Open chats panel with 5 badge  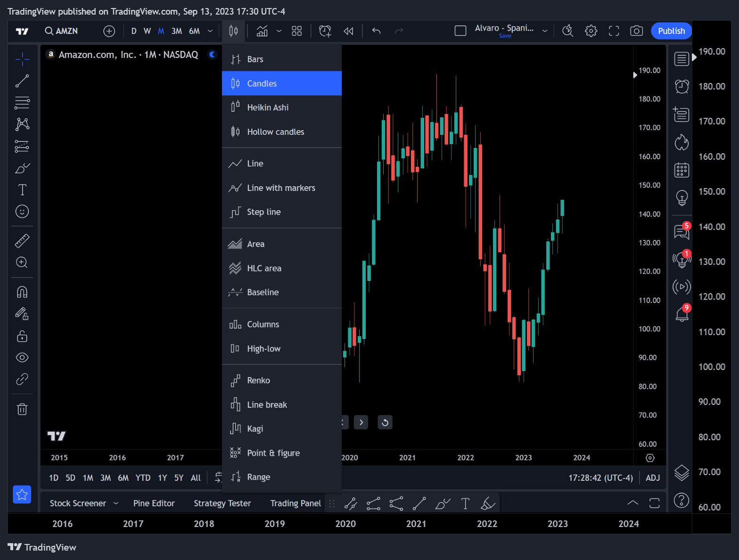(x=682, y=231)
